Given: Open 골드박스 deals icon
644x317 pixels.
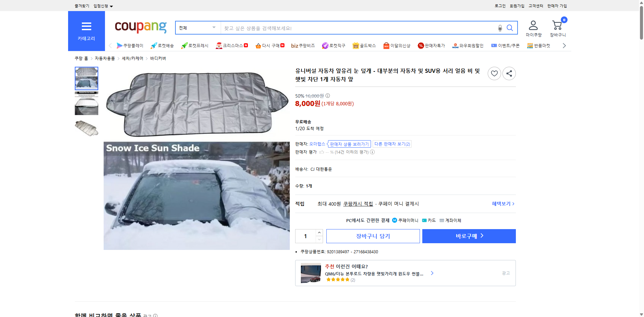Looking at the screenshot, I should click(356, 45).
